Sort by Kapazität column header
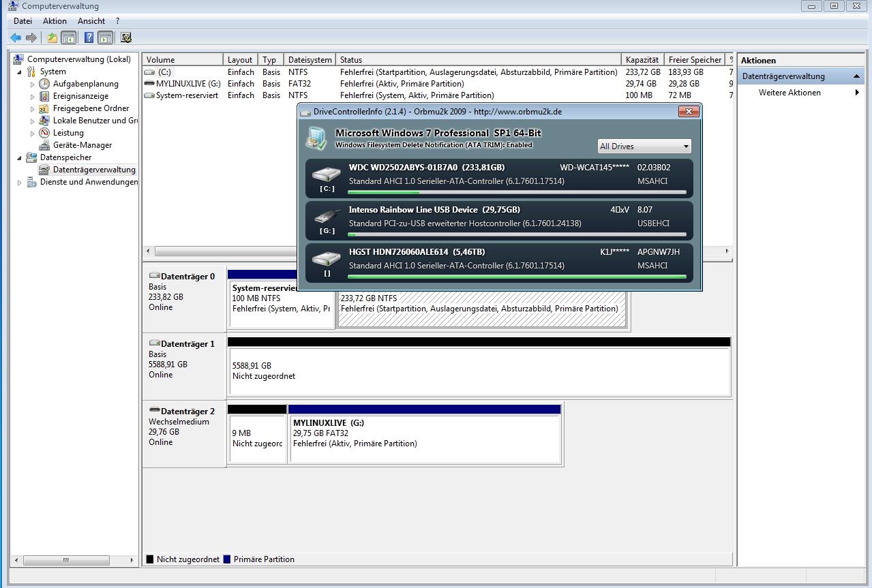Screen dimensions: 872x588 point(643,60)
